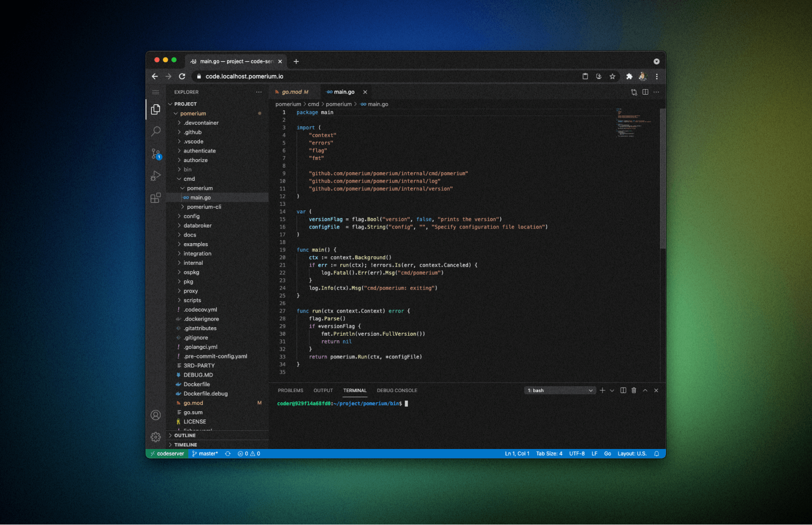Synchronize changes in status bar
Screen dimensions: 812x525
(228, 454)
